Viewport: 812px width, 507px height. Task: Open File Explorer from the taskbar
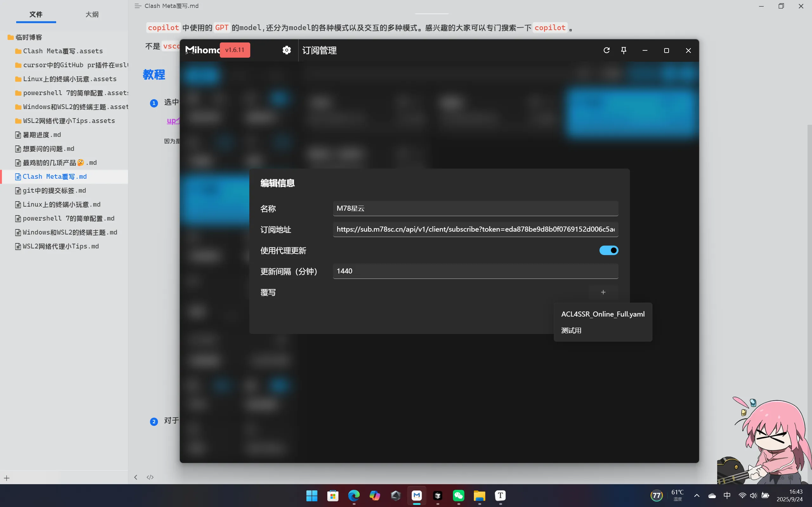click(x=479, y=496)
